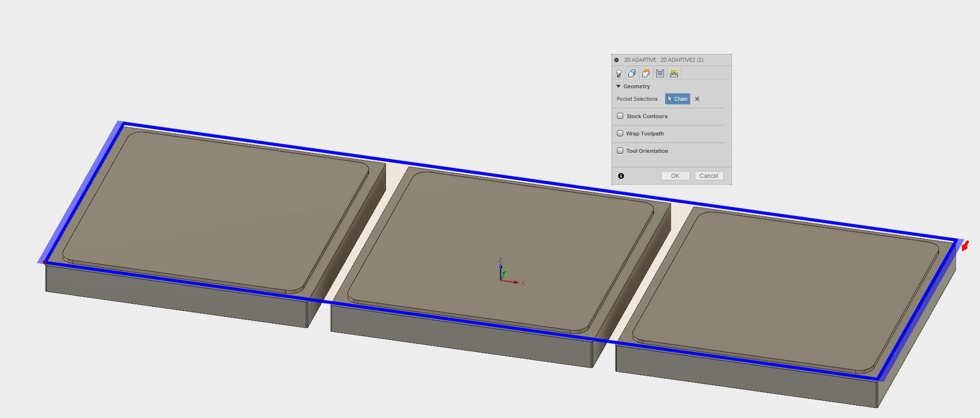Collapse the Geometry section
Screen dimensions: 980x418
coord(619,86)
